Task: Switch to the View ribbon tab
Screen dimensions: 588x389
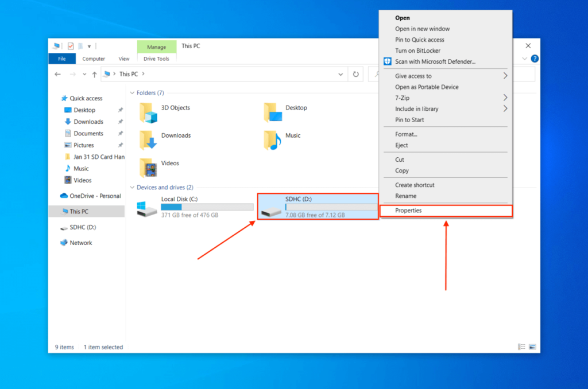Action: tap(123, 58)
